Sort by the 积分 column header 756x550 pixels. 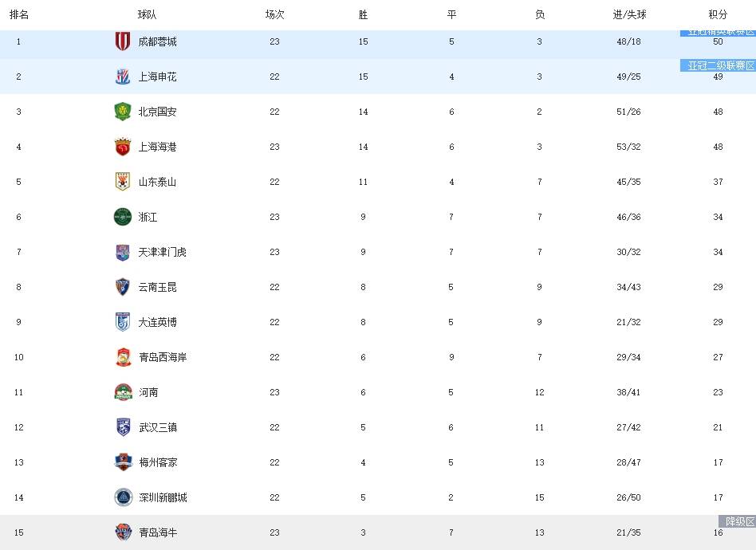(x=718, y=14)
